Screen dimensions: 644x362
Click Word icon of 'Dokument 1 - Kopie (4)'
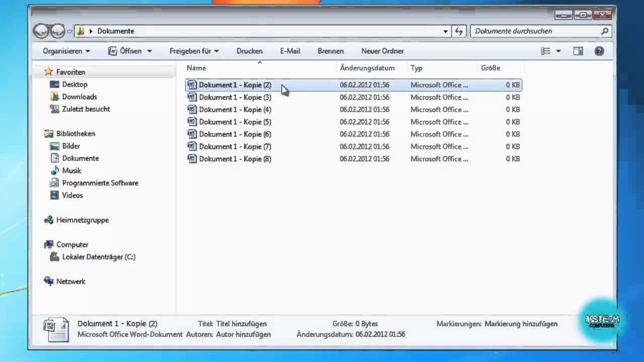pyautogui.click(x=192, y=109)
